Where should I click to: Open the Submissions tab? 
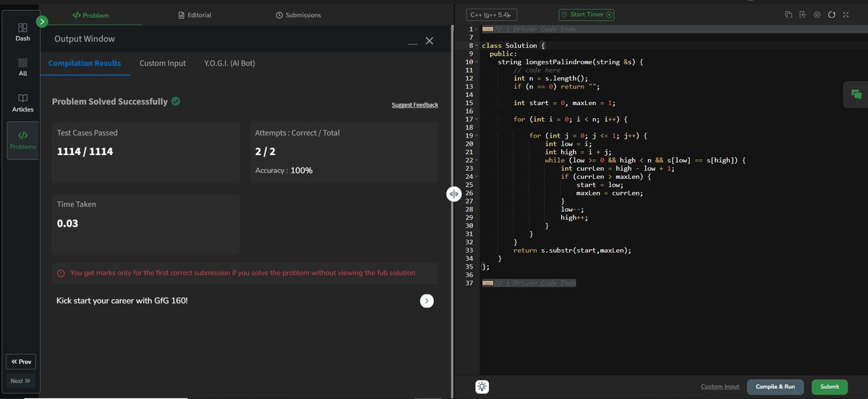298,15
